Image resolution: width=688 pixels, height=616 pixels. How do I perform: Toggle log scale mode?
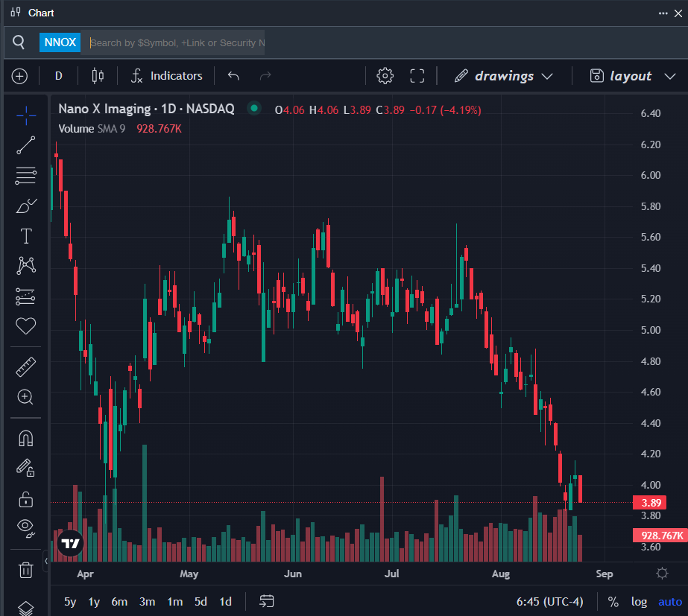pos(639,602)
